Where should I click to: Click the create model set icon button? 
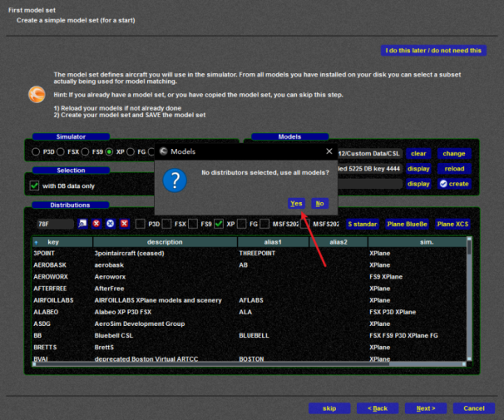(x=455, y=184)
